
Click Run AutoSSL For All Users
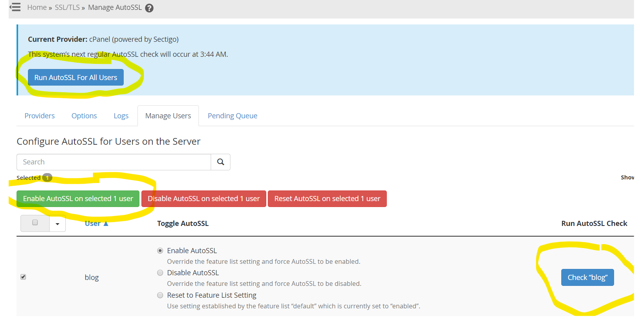click(x=76, y=78)
